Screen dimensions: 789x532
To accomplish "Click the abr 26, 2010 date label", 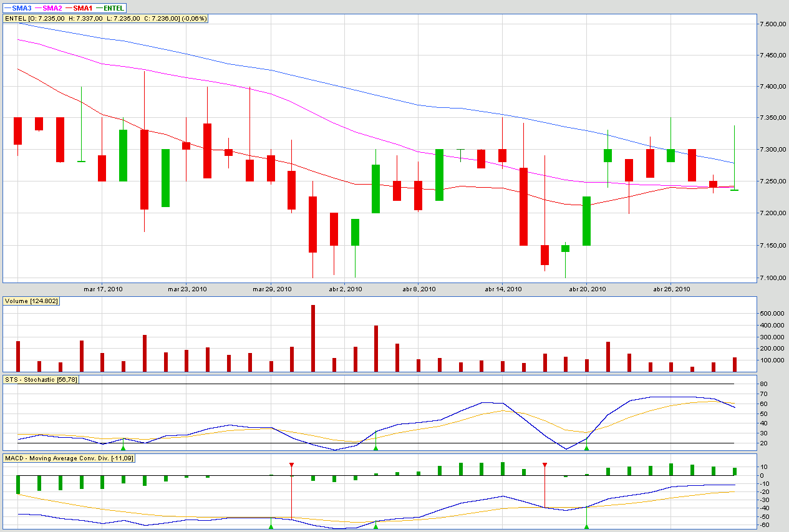I will (671, 289).
